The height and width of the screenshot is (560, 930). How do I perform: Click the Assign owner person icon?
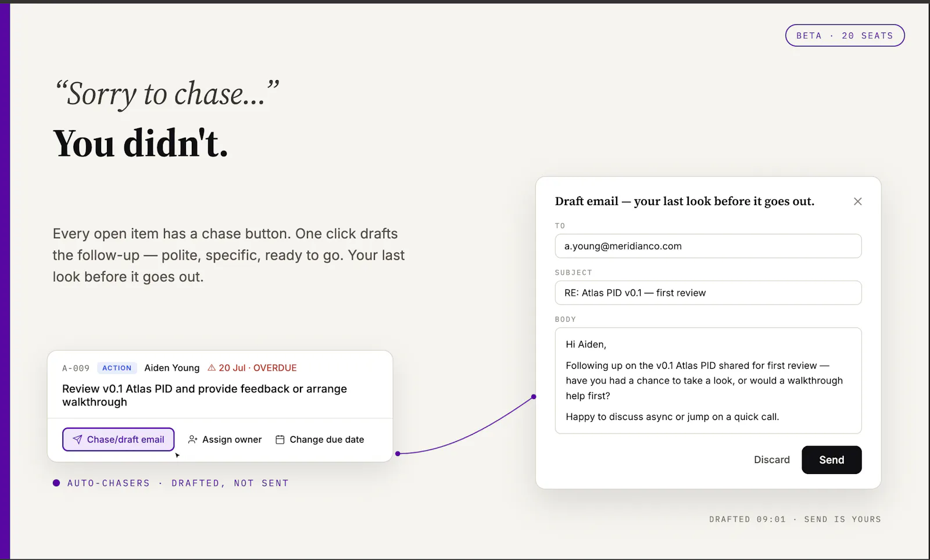(x=193, y=440)
